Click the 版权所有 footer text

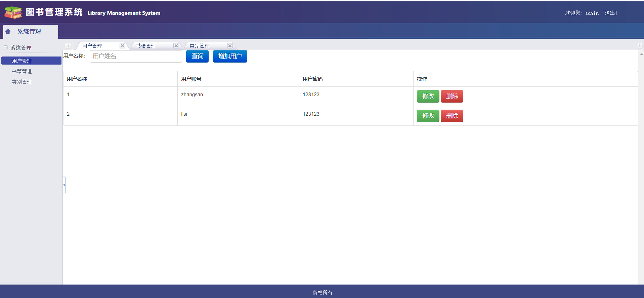pyautogui.click(x=322, y=293)
